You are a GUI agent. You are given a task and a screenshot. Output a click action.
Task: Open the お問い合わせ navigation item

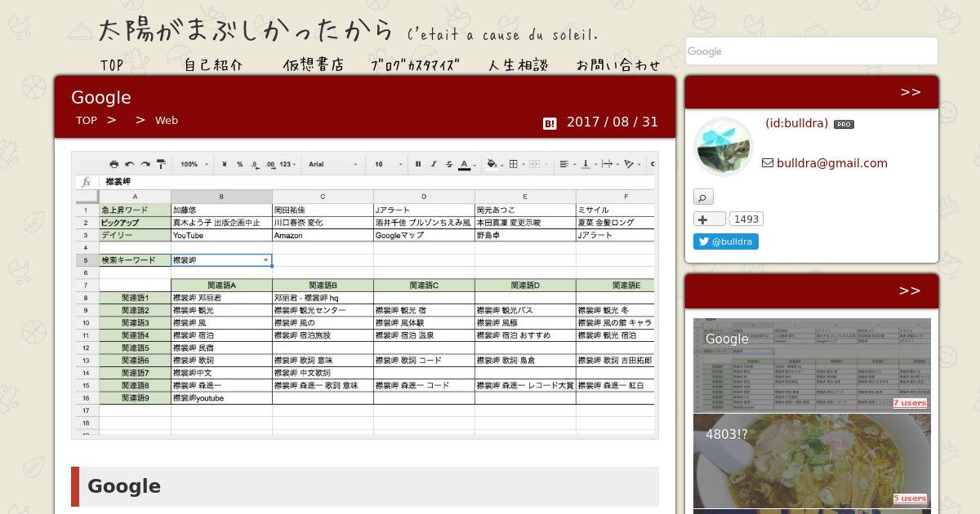click(618, 65)
